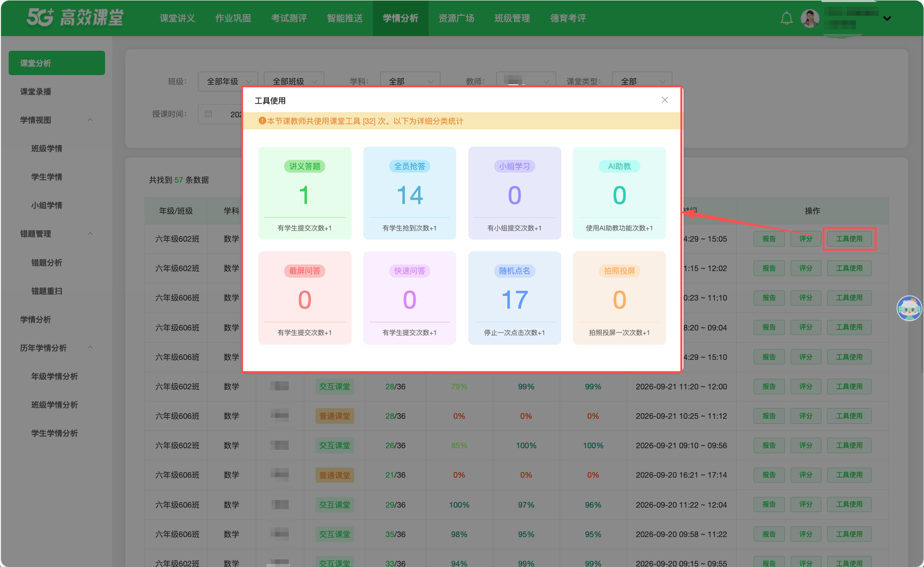The width and height of the screenshot is (924, 567).
Task: Open the 德育考评 menu
Action: [x=568, y=18]
